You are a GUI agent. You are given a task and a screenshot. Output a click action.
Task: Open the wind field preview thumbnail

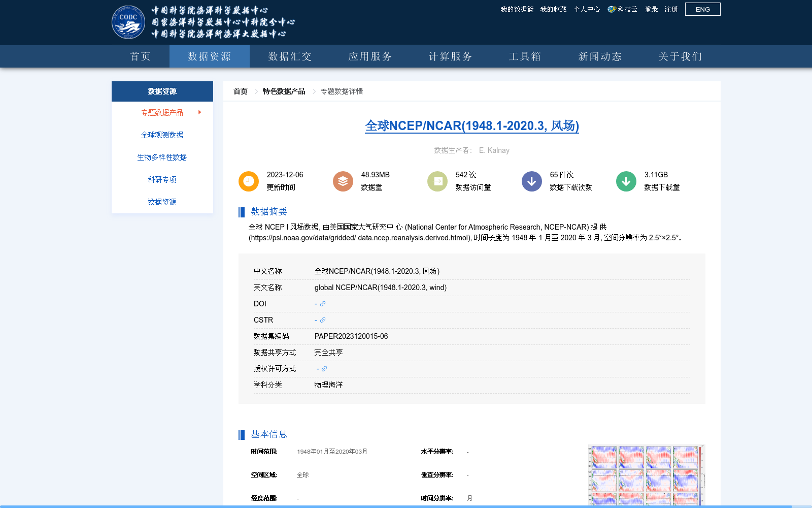pyautogui.click(x=647, y=475)
